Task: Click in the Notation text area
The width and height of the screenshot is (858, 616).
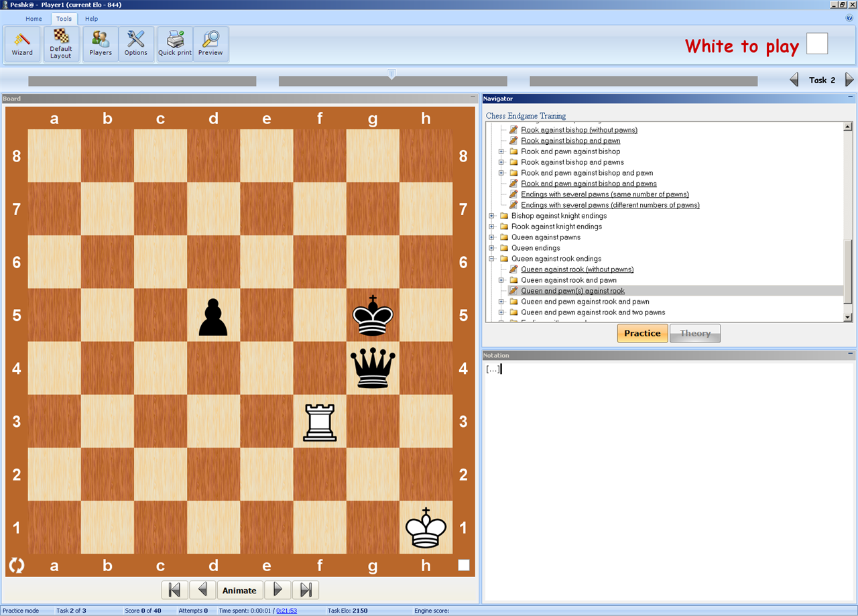Action: tap(668, 481)
